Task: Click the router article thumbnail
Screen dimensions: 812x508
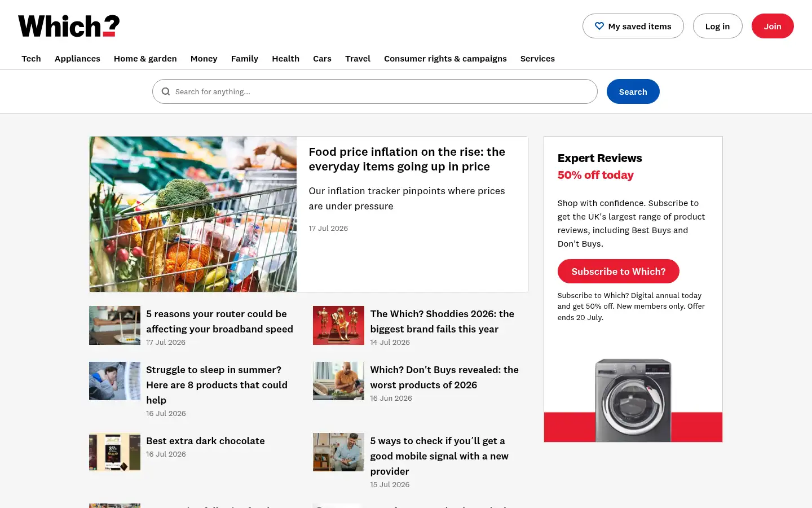Action: [x=114, y=325]
